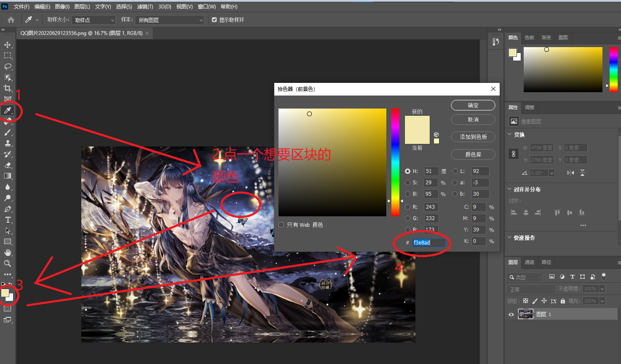Select the G green radio button
621x364 pixels.
pos(407,218)
